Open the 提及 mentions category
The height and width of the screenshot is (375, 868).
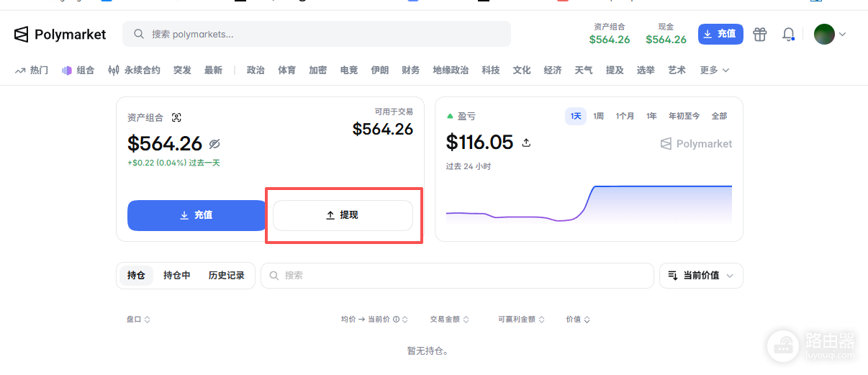point(615,71)
